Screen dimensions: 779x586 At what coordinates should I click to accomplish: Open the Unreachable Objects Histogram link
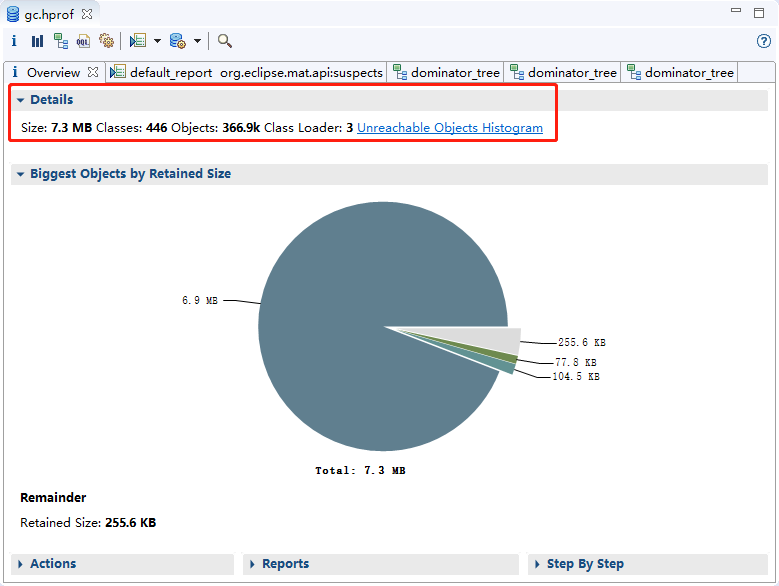click(x=450, y=128)
